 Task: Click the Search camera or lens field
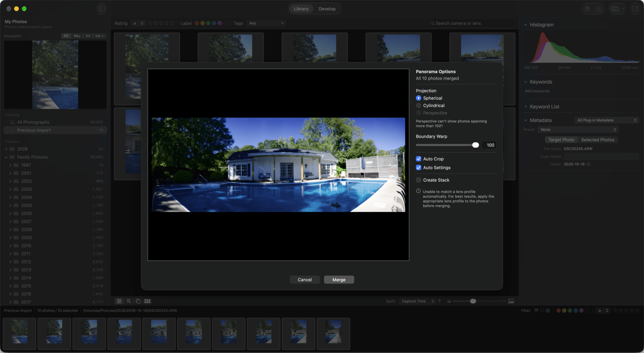(x=471, y=23)
